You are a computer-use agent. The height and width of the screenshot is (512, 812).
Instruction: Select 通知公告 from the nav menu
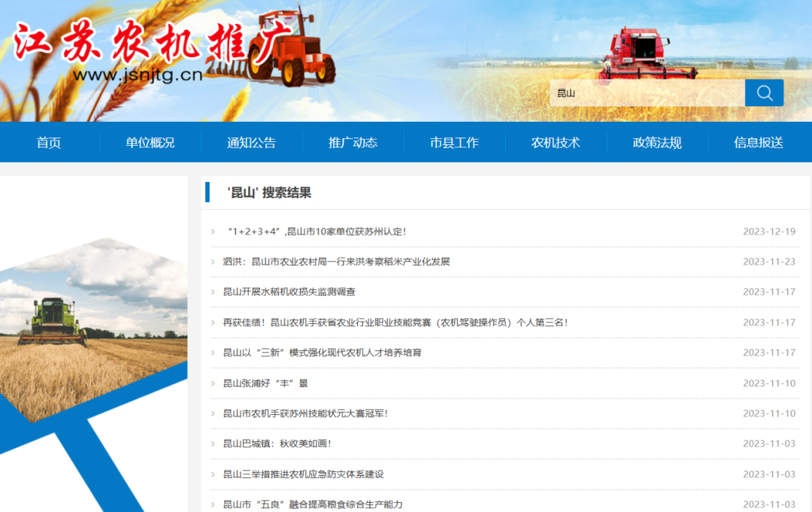coord(252,143)
